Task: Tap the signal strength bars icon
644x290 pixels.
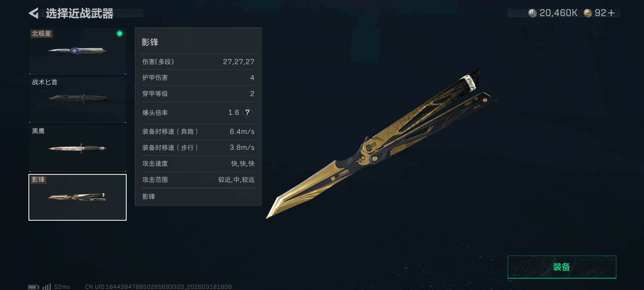Action: [47, 287]
